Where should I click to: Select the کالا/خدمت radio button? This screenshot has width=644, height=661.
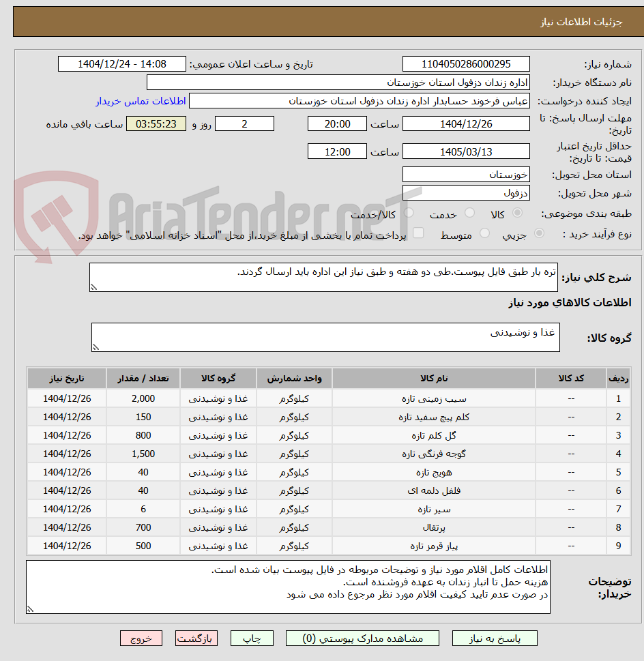tap(409, 213)
